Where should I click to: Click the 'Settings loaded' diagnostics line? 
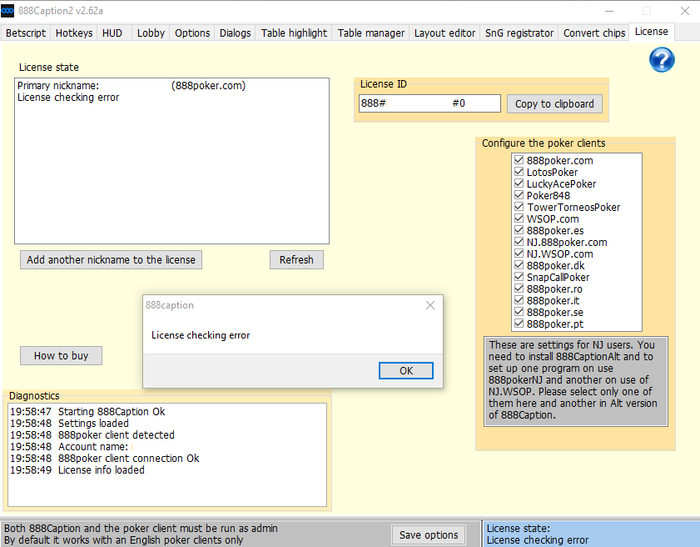click(69, 423)
